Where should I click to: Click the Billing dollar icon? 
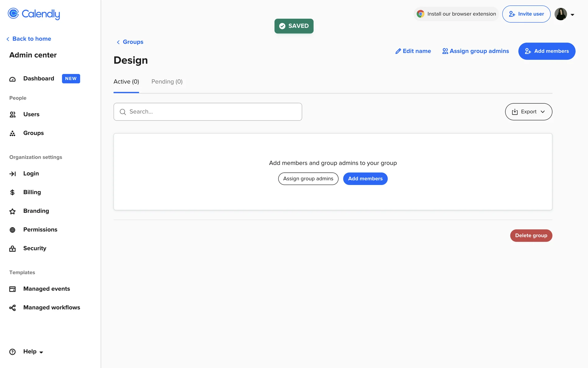tap(13, 193)
